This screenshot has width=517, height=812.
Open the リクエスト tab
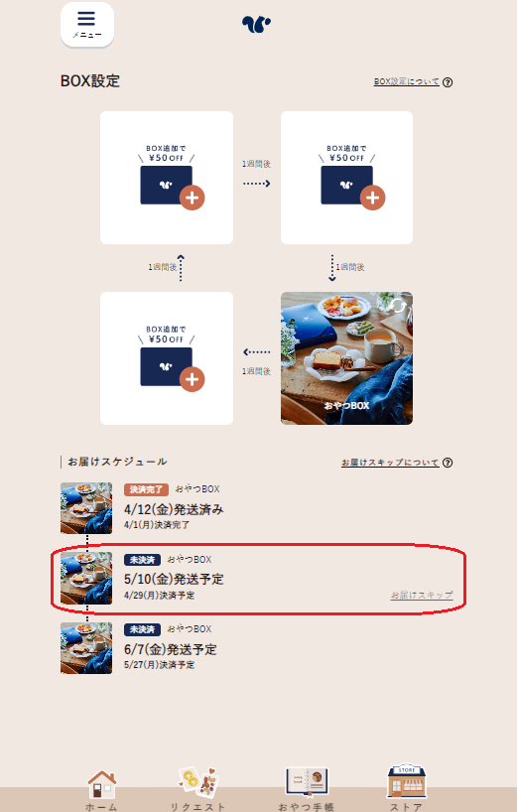coord(197,789)
